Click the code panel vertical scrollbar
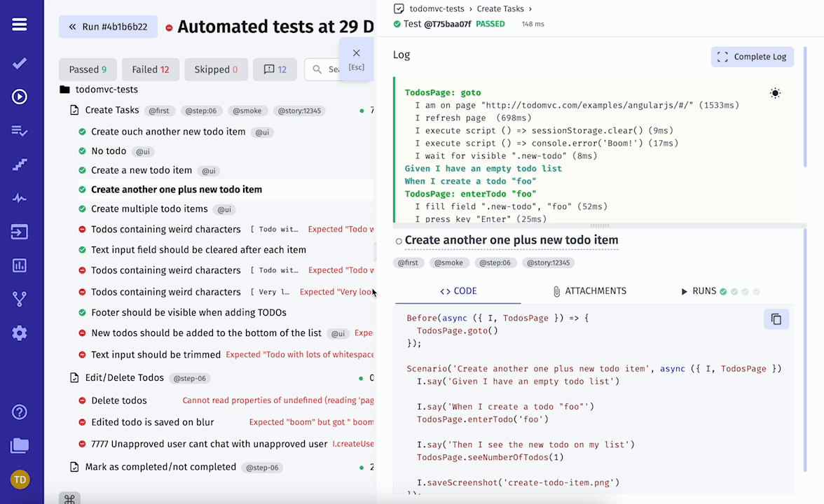The height and width of the screenshot is (504, 824). pyautogui.click(x=805, y=350)
